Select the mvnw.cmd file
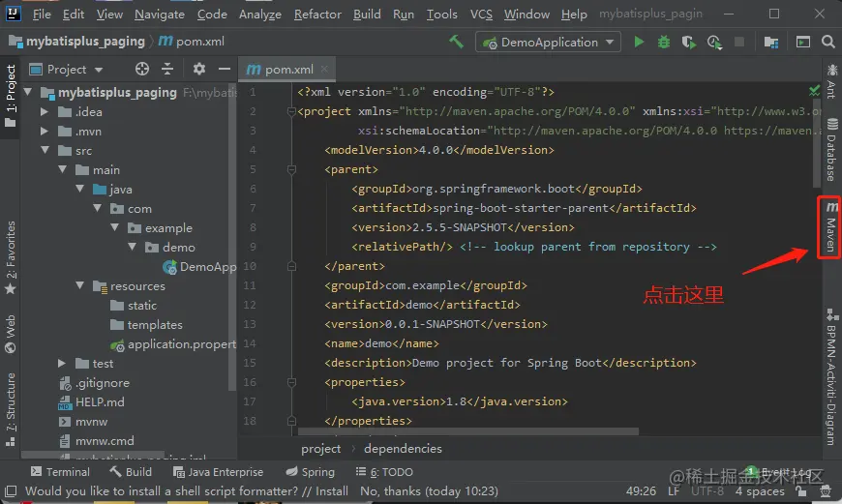The image size is (842, 504). (96, 441)
